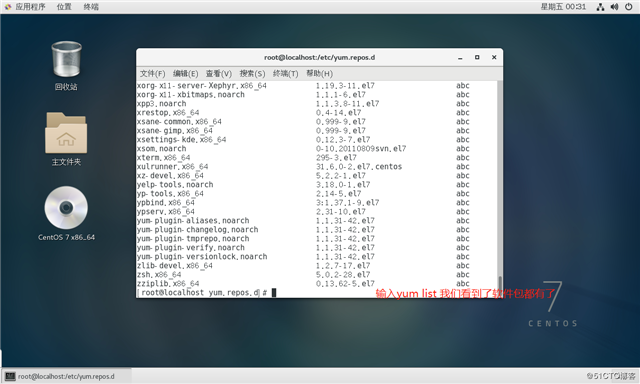The image size is (640, 384).
Task: Select the terminal icon in bottom taskbar
Action: [10, 376]
